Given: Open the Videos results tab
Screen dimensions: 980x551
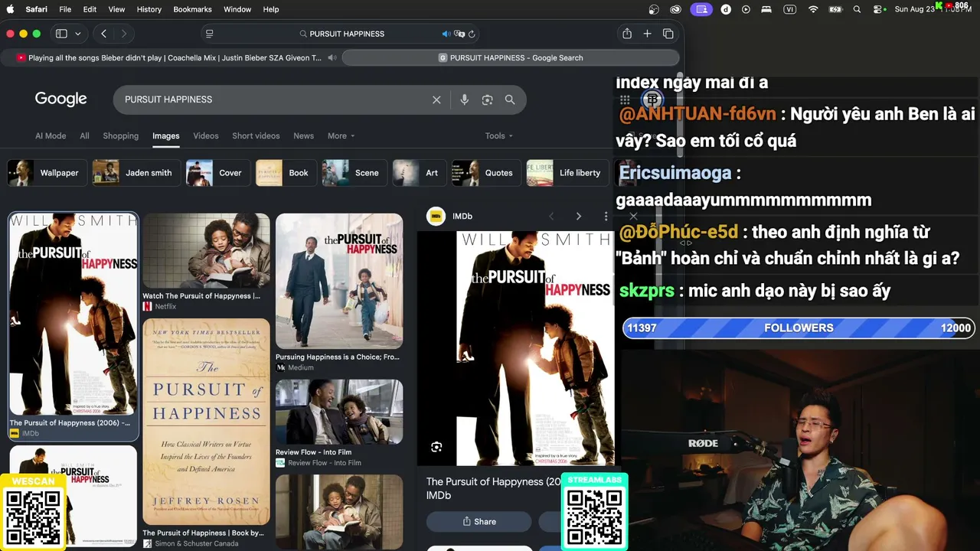Looking at the screenshot, I should 206,135.
